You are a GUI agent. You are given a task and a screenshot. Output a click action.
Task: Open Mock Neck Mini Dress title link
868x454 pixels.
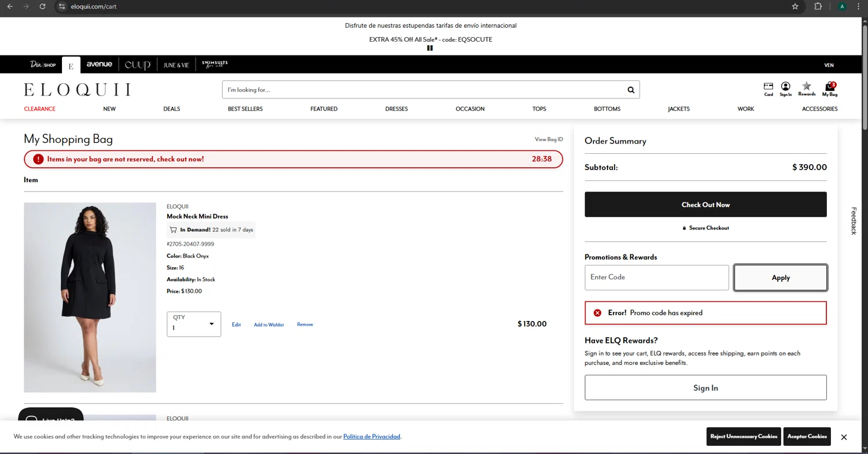pyautogui.click(x=197, y=216)
